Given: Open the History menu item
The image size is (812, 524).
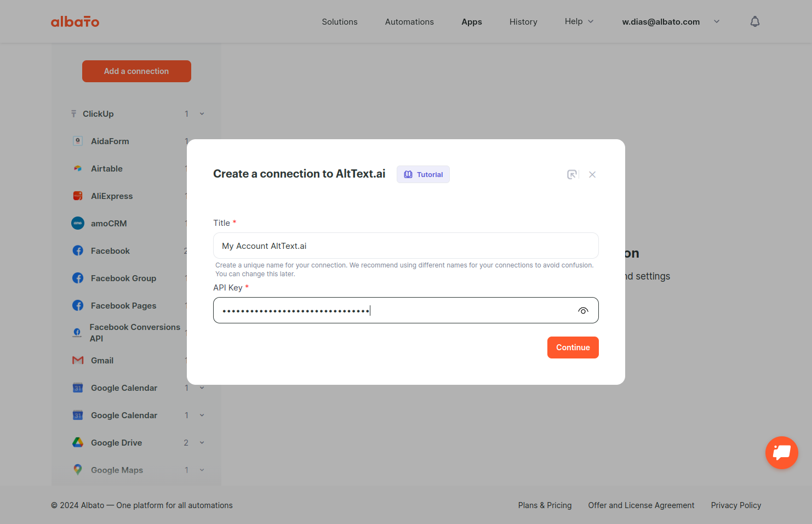Looking at the screenshot, I should click(x=523, y=22).
